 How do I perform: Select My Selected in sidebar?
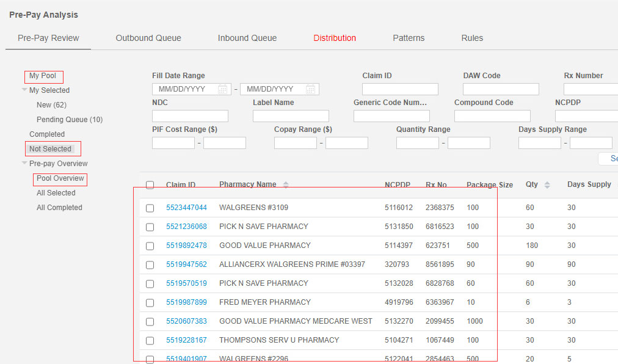pyautogui.click(x=49, y=90)
